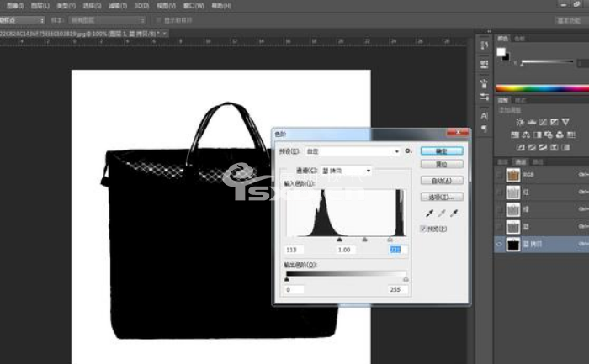Click the Brightness/Contrast sun adjustment icon
This screenshot has width=589, height=364.
[520, 122]
